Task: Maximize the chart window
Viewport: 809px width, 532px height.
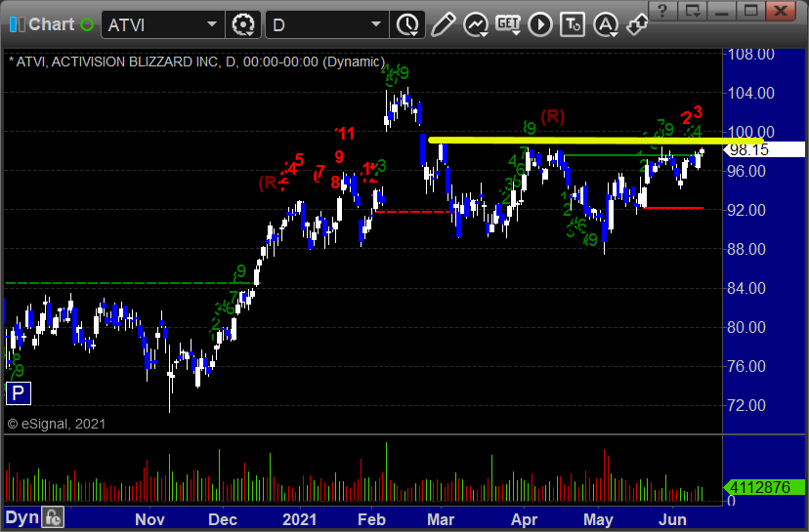Action: (750, 11)
